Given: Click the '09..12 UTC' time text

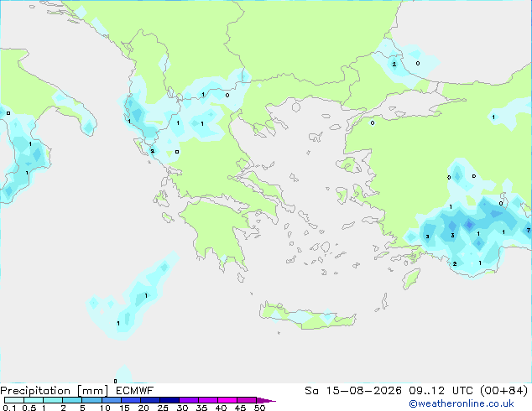Looking at the screenshot, I should 441,391.
